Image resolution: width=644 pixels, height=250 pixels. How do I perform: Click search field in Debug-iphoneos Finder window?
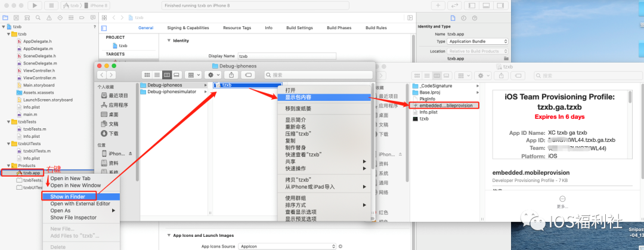coord(318,75)
